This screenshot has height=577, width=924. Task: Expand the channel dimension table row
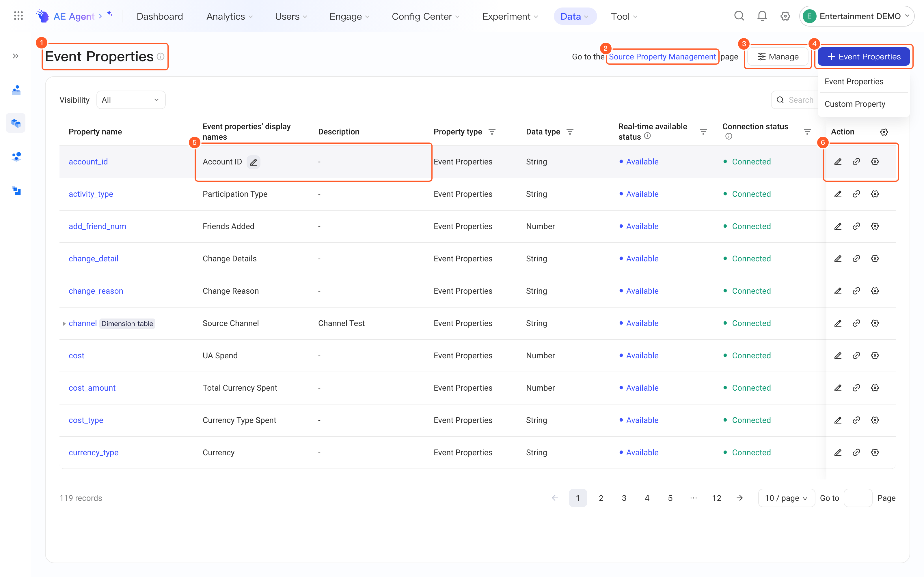(x=64, y=324)
